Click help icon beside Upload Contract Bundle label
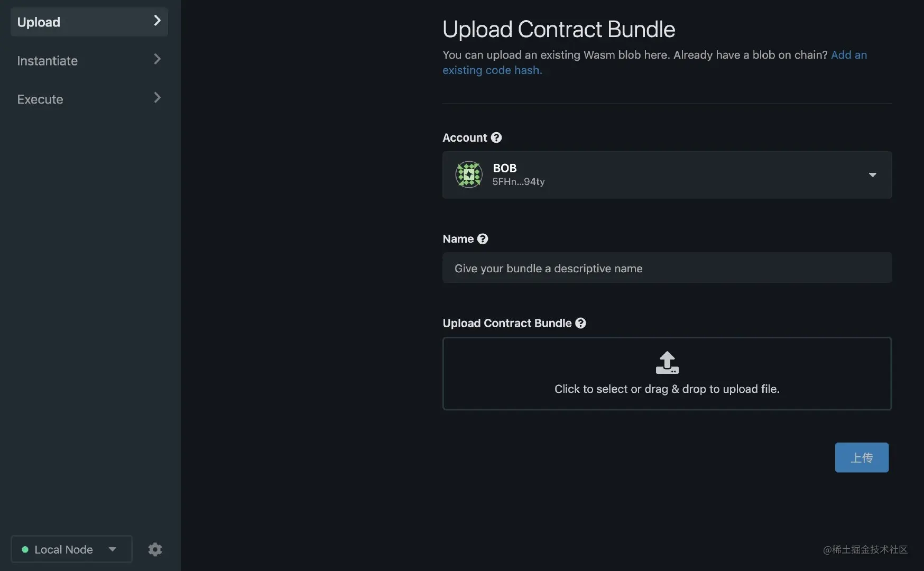 [x=580, y=323]
